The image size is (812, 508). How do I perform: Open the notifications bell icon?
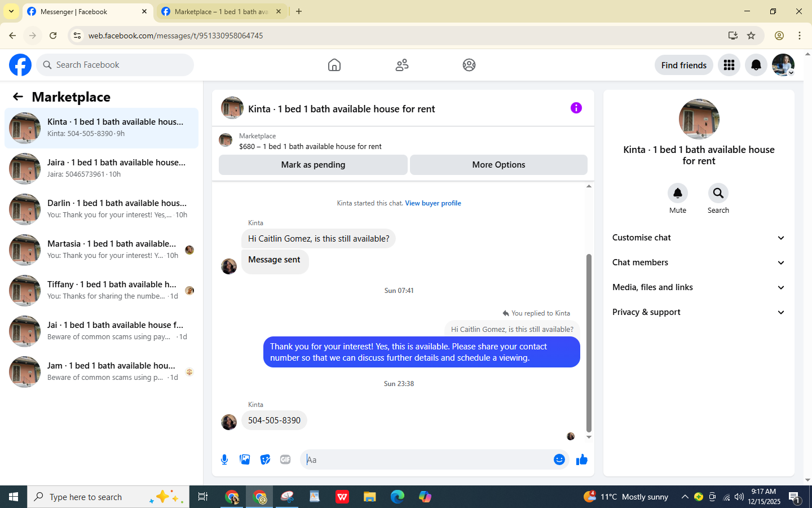point(756,65)
